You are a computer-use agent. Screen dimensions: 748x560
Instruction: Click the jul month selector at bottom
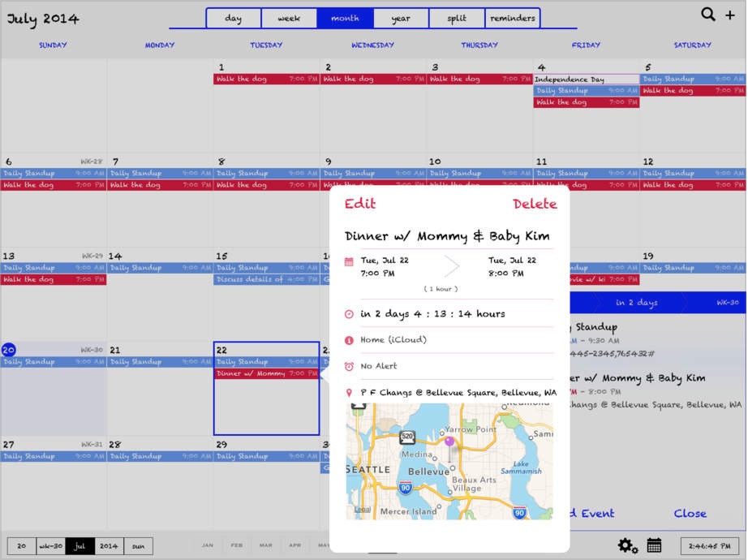coord(80,546)
